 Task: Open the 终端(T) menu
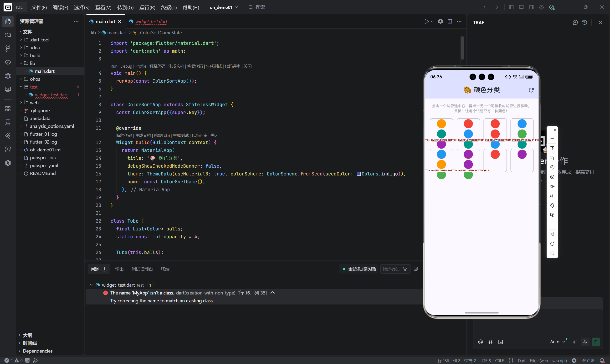169,7
